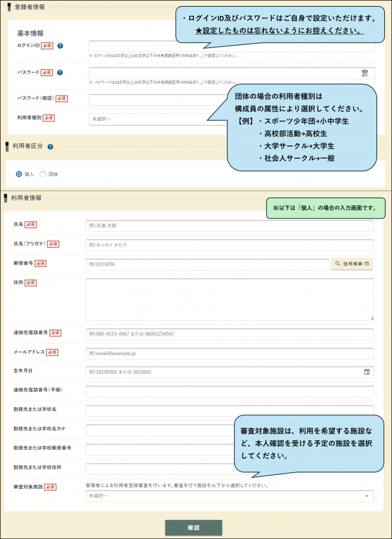Click the 郵便番号 postal code field
This screenshot has height=539, width=392.
click(208, 264)
